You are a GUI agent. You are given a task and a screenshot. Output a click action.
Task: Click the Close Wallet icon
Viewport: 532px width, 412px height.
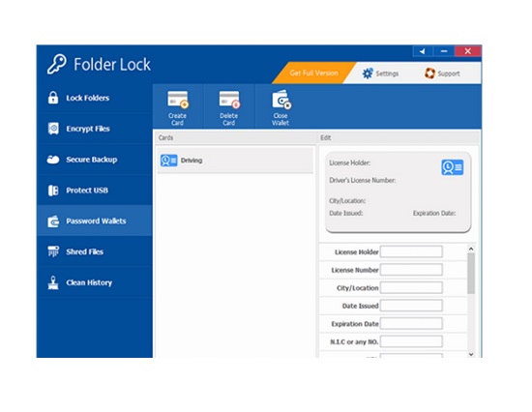click(281, 100)
